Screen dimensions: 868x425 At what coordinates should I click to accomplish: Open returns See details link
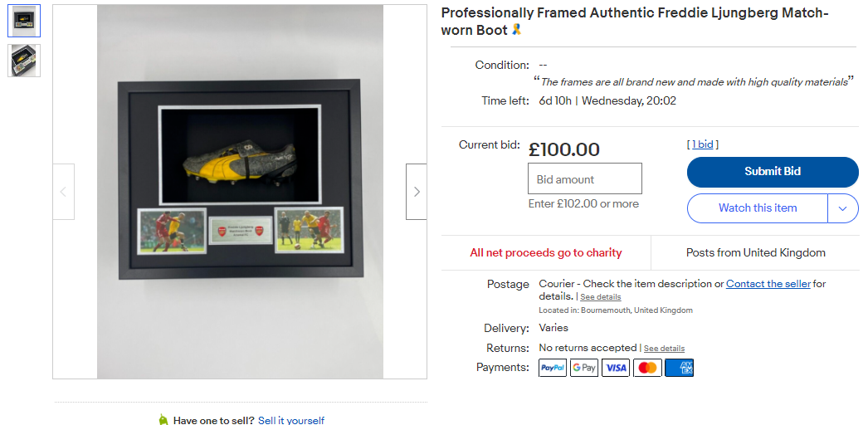[665, 349]
